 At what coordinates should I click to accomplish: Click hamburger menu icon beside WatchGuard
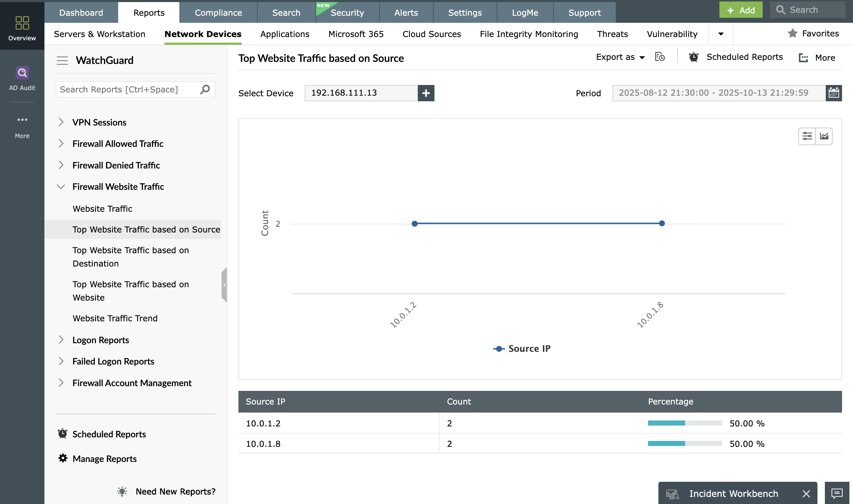click(x=62, y=60)
